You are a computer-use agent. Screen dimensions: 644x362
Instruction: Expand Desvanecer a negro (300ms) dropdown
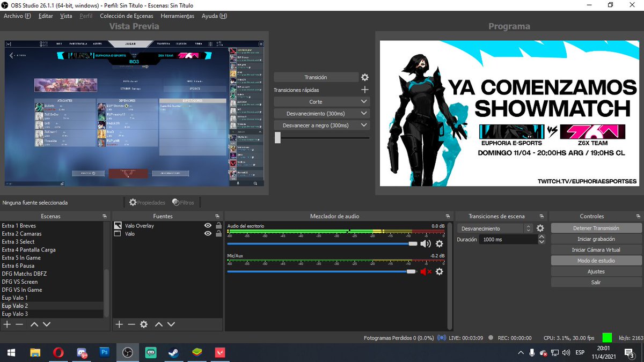click(364, 125)
